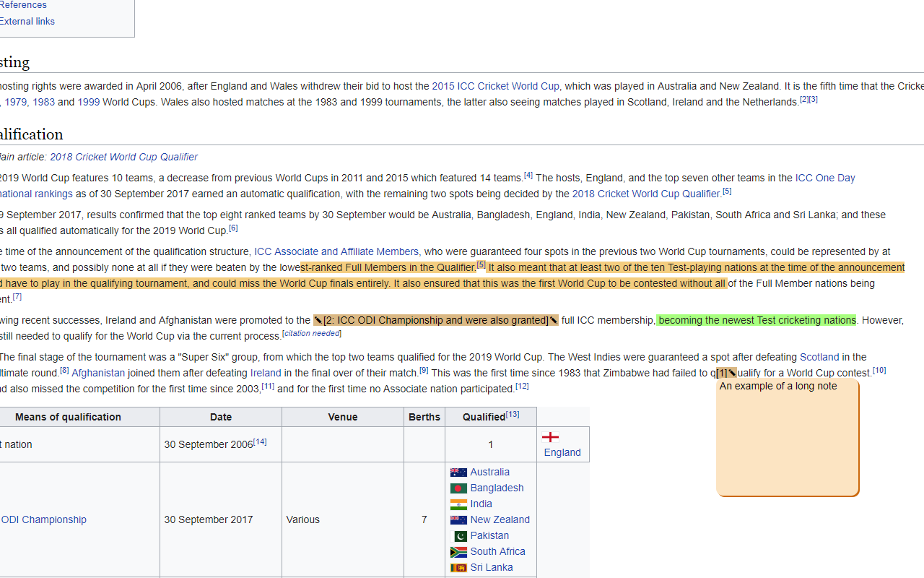924x578 pixels.
Task: Click citation reference [2] after 'the Netherlands'
Action: [804, 99]
